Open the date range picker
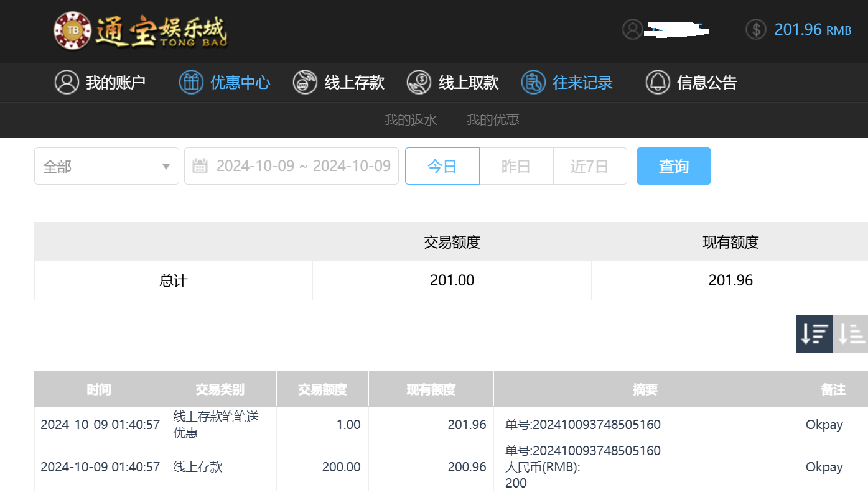Image resolution: width=868 pixels, height=495 pixels. coord(302,166)
